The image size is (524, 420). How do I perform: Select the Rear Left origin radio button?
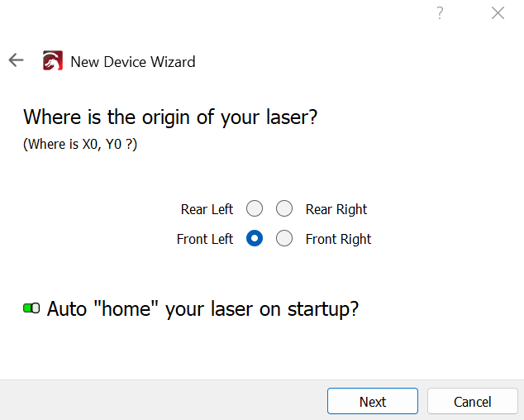click(x=255, y=208)
